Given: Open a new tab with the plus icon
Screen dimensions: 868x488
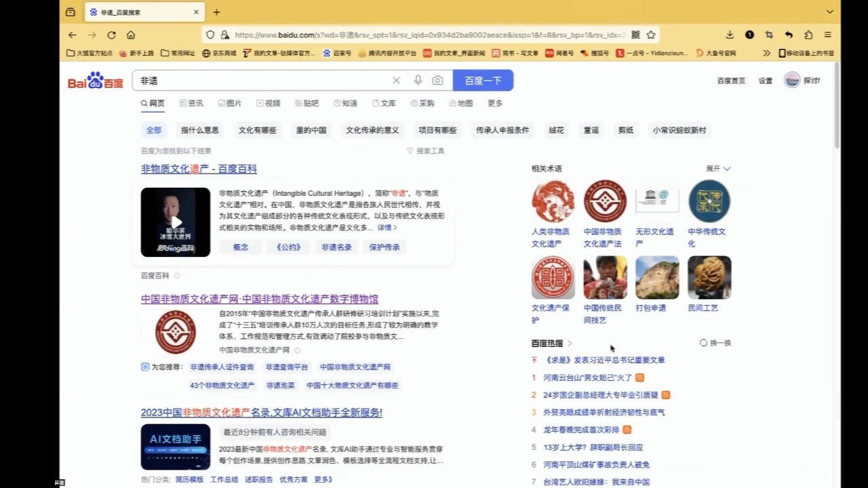Looking at the screenshot, I should pos(216,12).
